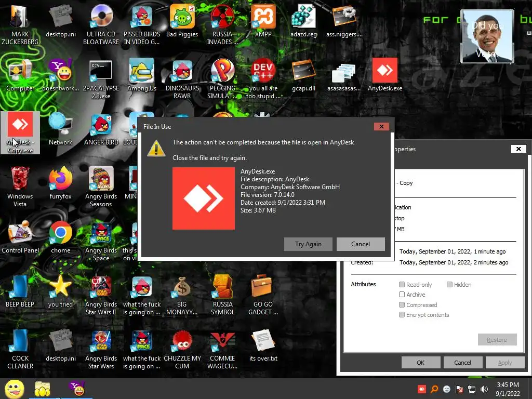Select the Angry Birds Star Wars II icon
Image resolution: width=532 pixels, height=399 pixels.
[x=101, y=295]
